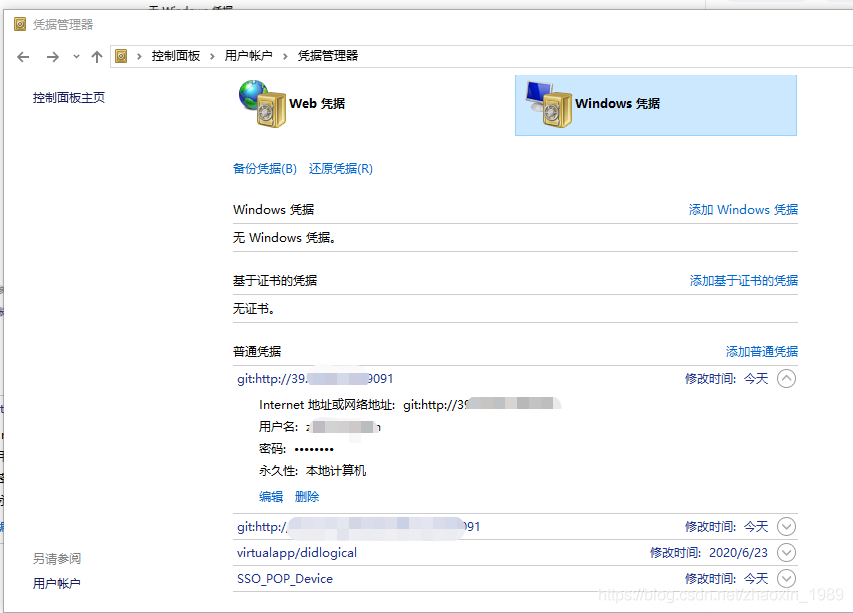The height and width of the screenshot is (613, 853).
Task: Go back with the left arrow button
Action: 23,57
